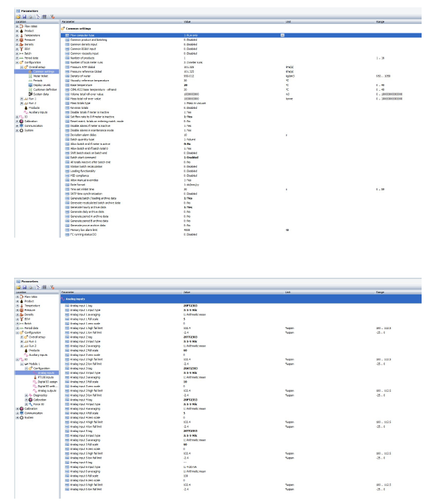
Task: Click the open folder icon in lower window toolbar
Action: 18,287
